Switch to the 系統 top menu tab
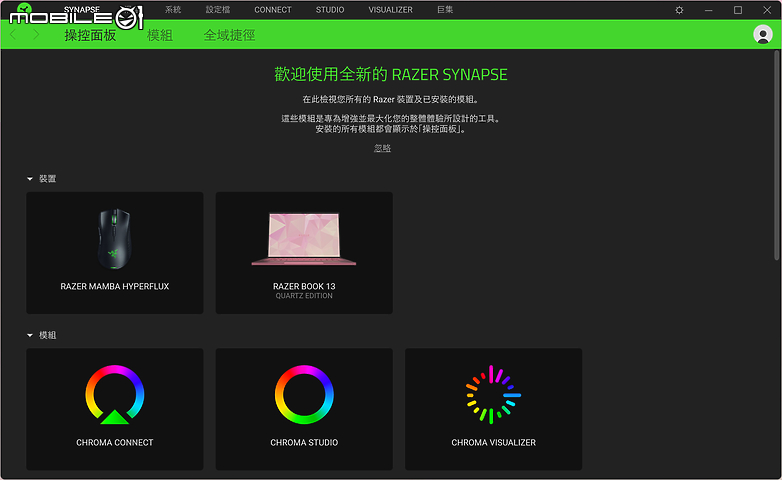The image size is (782, 480). (x=173, y=9)
